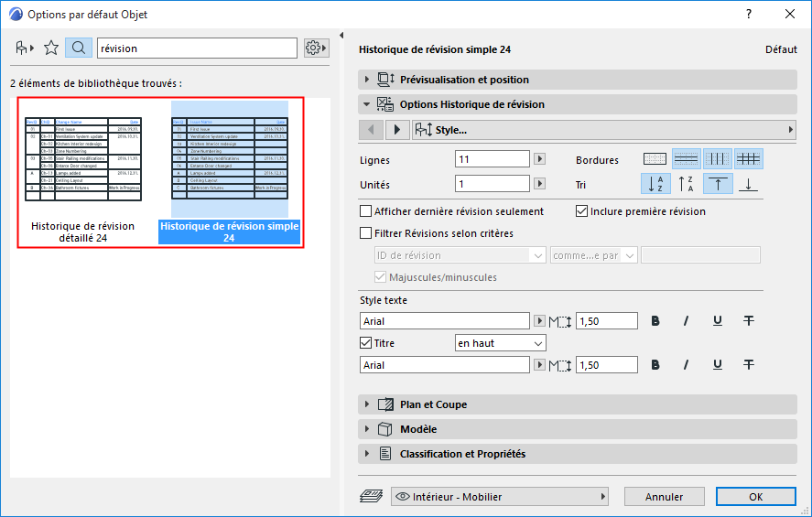Uncheck the Titre checkbox
812x517 pixels.
coord(365,343)
